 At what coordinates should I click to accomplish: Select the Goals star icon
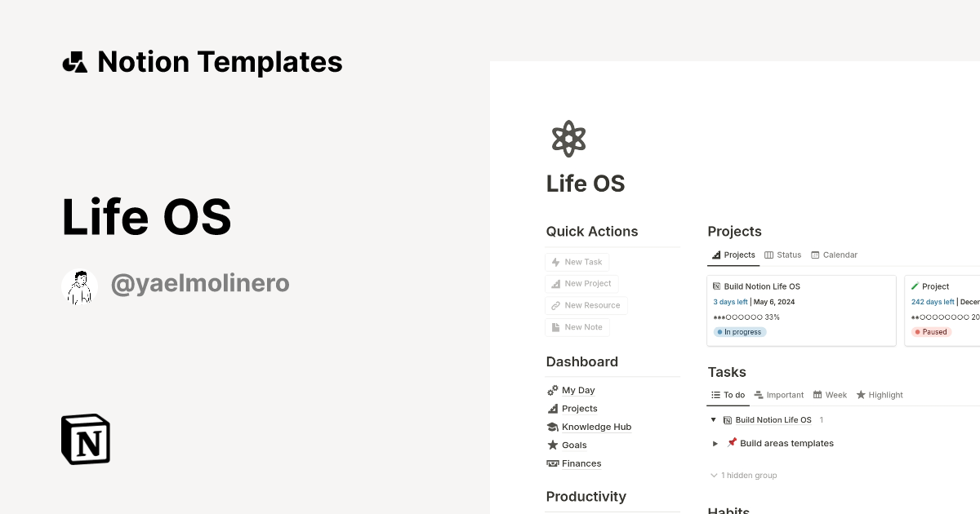(x=553, y=445)
